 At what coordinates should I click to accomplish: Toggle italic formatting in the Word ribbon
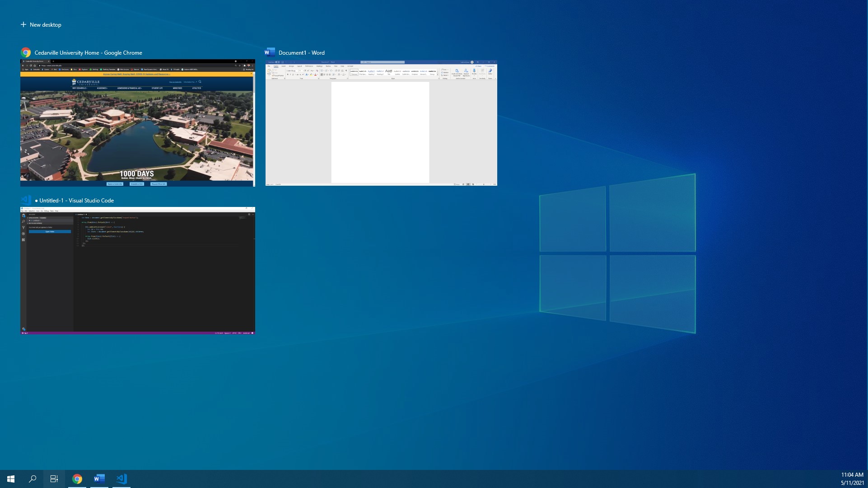290,74
